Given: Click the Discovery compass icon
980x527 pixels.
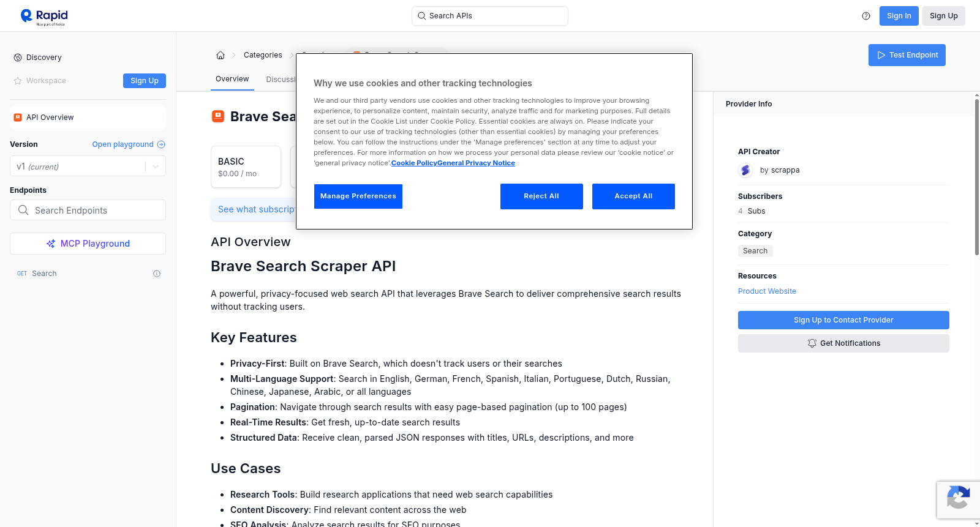Looking at the screenshot, I should point(18,58).
